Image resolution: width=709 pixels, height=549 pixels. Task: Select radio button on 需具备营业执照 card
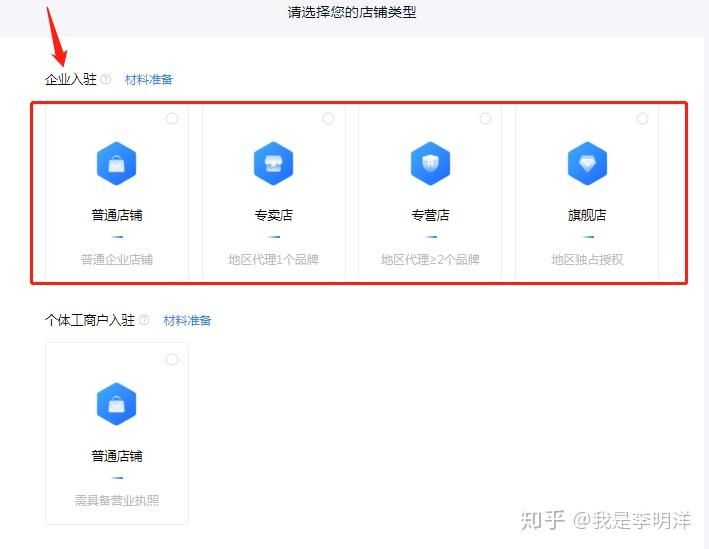pos(172,360)
